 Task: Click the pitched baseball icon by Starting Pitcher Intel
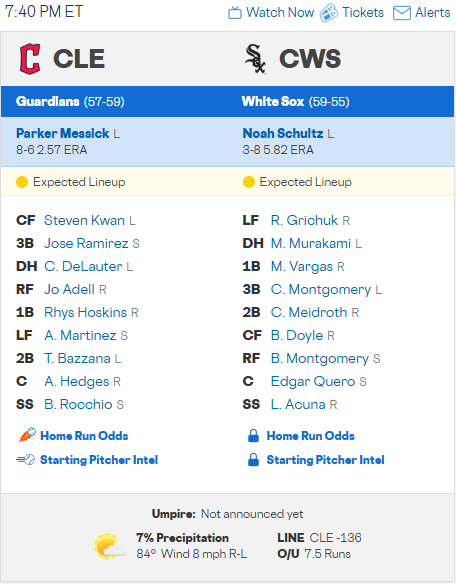point(25,460)
